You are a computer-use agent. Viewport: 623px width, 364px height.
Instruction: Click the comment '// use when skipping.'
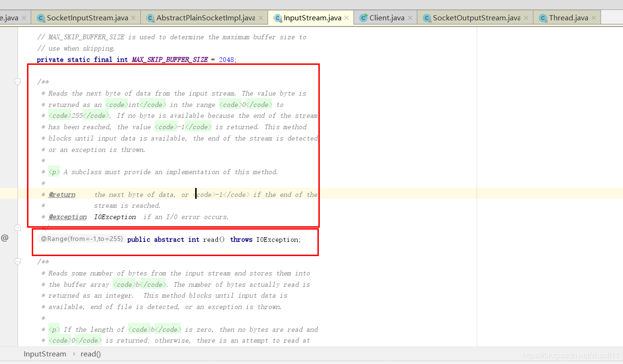click(x=76, y=48)
